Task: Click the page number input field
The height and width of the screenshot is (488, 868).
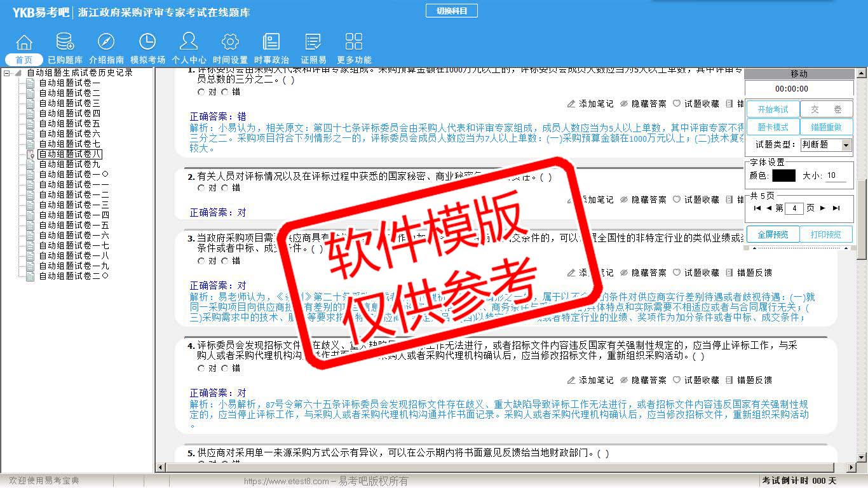Action: pyautogui.click(x=794, y=208)
